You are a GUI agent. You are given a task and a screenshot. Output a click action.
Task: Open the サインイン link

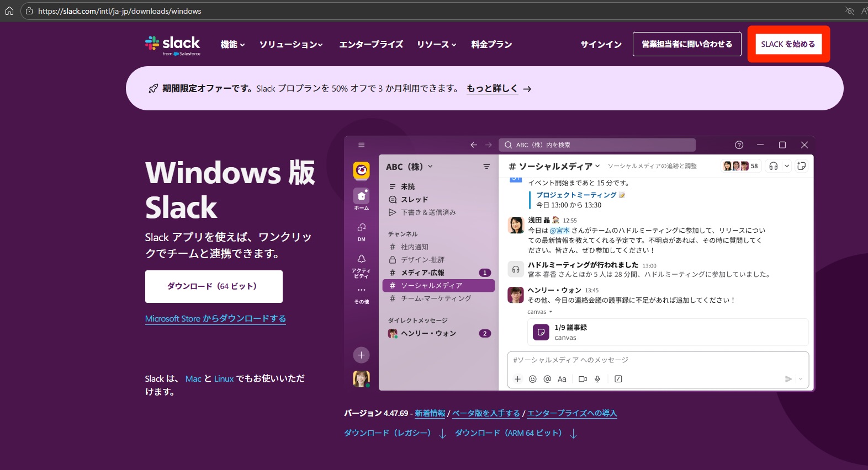tap(601, 45)
